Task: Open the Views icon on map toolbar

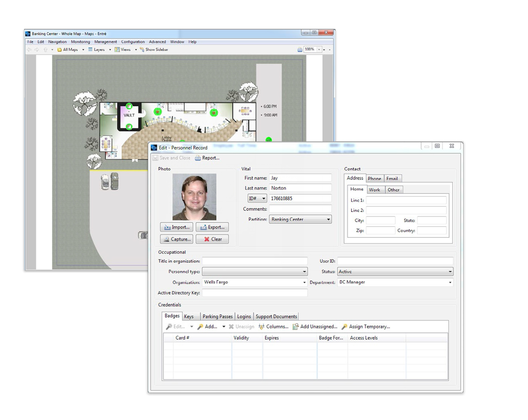Action: [117, 49]
